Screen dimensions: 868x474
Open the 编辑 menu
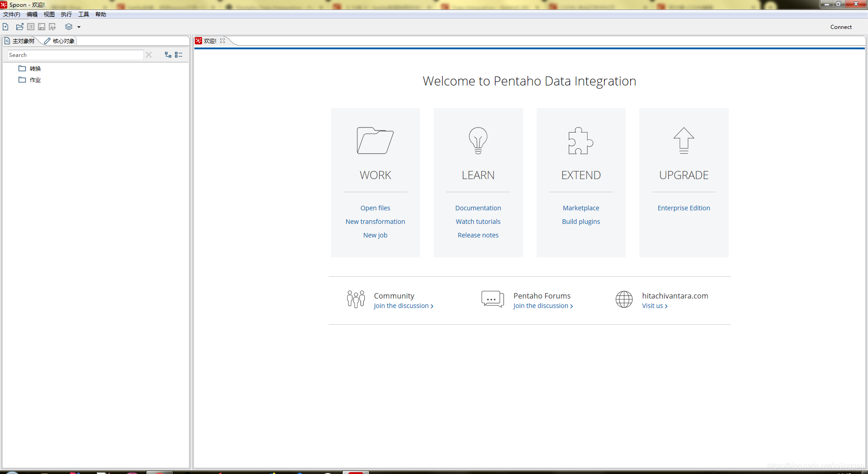tap(32, 14)
